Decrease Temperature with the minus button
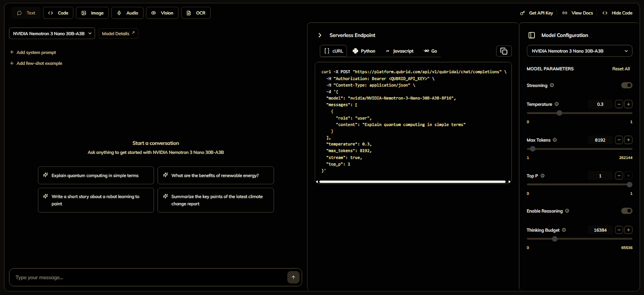 [x=619, y=104]
